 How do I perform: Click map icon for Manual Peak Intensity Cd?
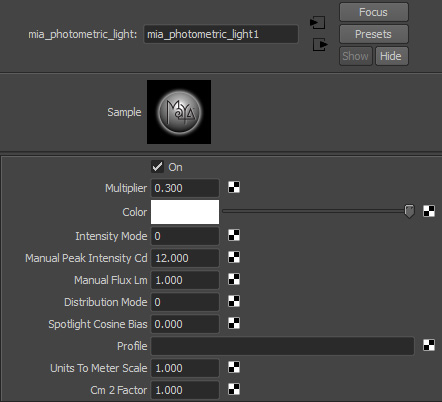[234, 257]
